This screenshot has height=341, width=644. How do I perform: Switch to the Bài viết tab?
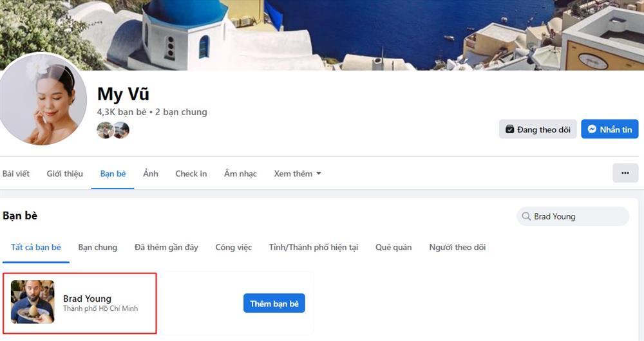(x=16, y=174)
